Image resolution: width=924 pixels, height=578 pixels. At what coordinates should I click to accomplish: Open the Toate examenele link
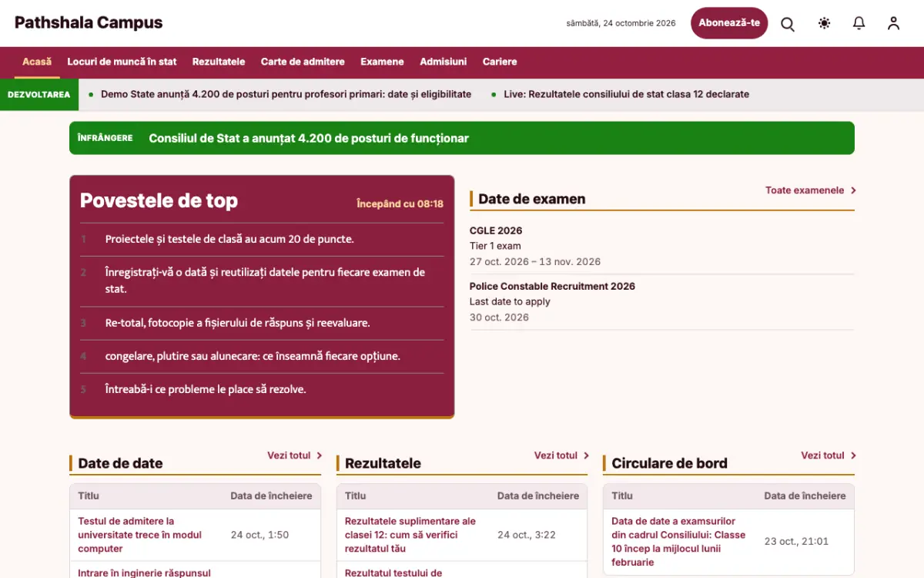(x=805, y=190)
